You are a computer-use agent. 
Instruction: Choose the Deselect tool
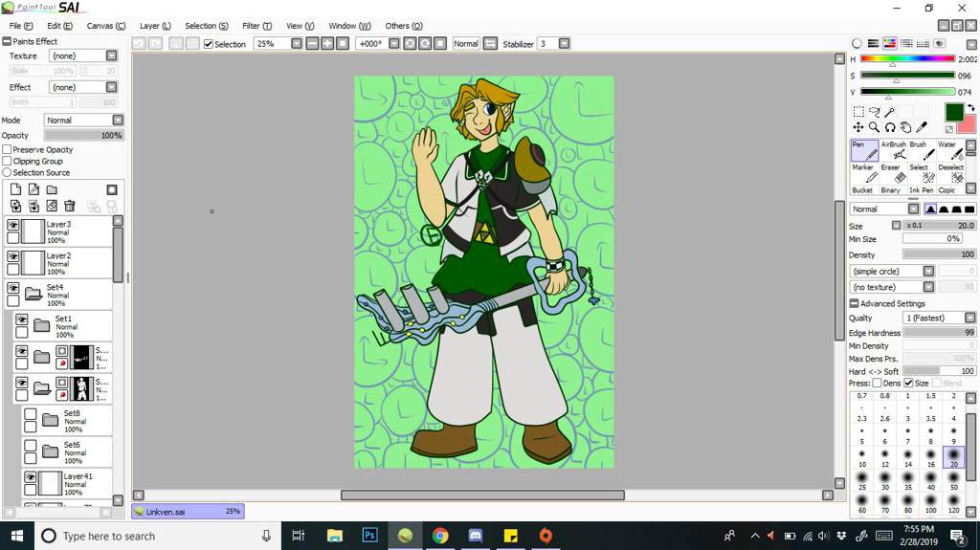[x=950, y=173]
